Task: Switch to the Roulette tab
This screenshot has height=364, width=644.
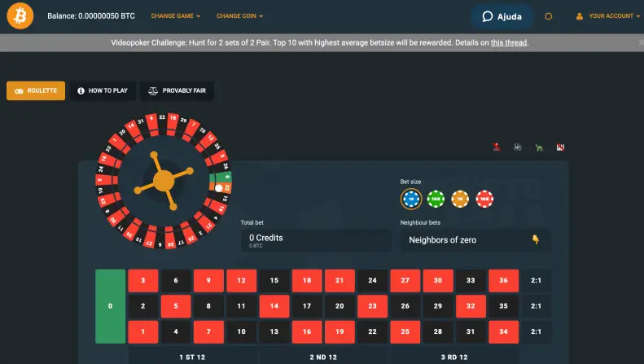Action: coord(36,91)
